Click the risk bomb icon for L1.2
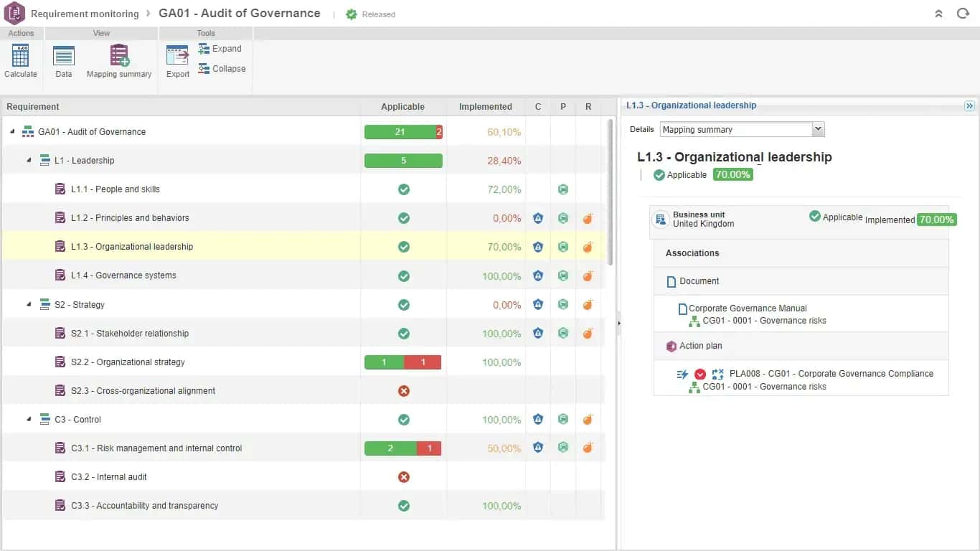This screenshot has height=551, width=980. click(588, 218)
